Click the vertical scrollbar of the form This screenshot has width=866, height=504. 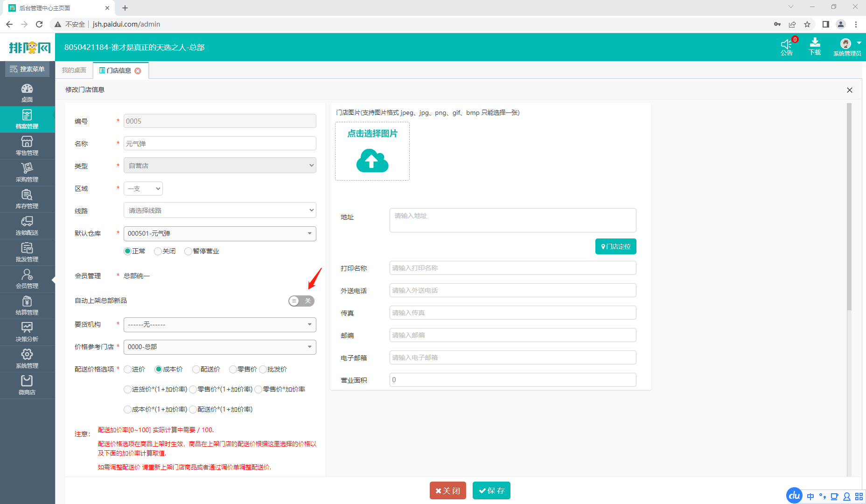pos(849,206)
